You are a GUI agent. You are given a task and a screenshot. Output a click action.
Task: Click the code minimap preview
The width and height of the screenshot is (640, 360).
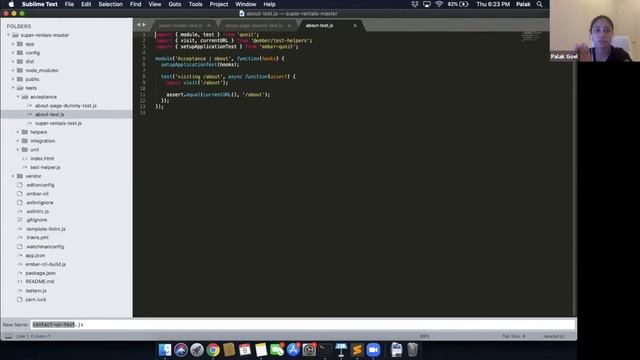coord(531,37)
